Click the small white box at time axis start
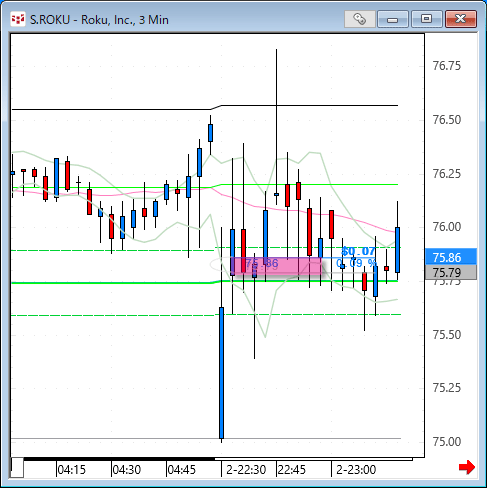This screenshot has height=488, width=487. point(17,468)
